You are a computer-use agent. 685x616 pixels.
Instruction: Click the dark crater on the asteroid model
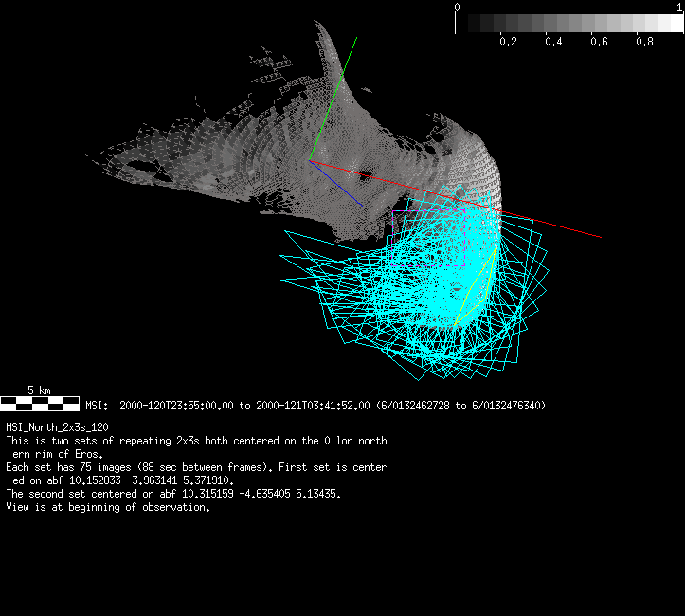point(365,174)
